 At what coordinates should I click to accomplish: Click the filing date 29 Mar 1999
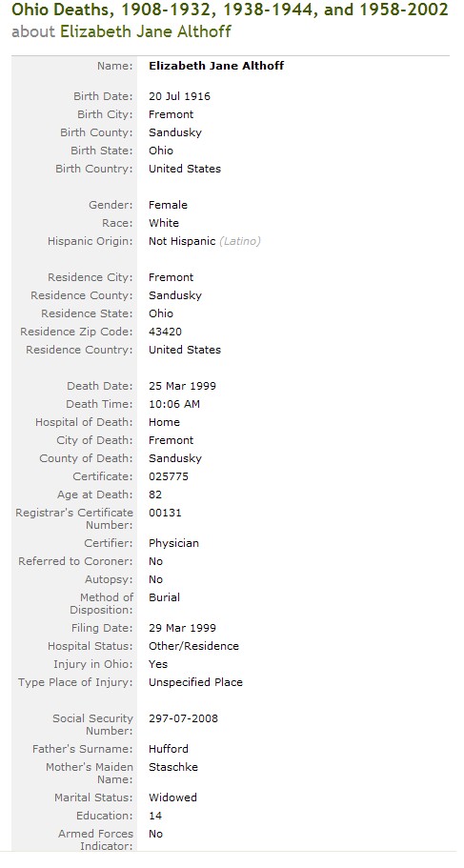(182, 628)
